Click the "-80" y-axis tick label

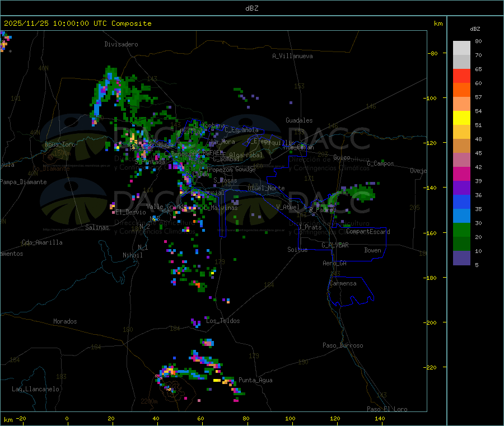click(433, 53)
